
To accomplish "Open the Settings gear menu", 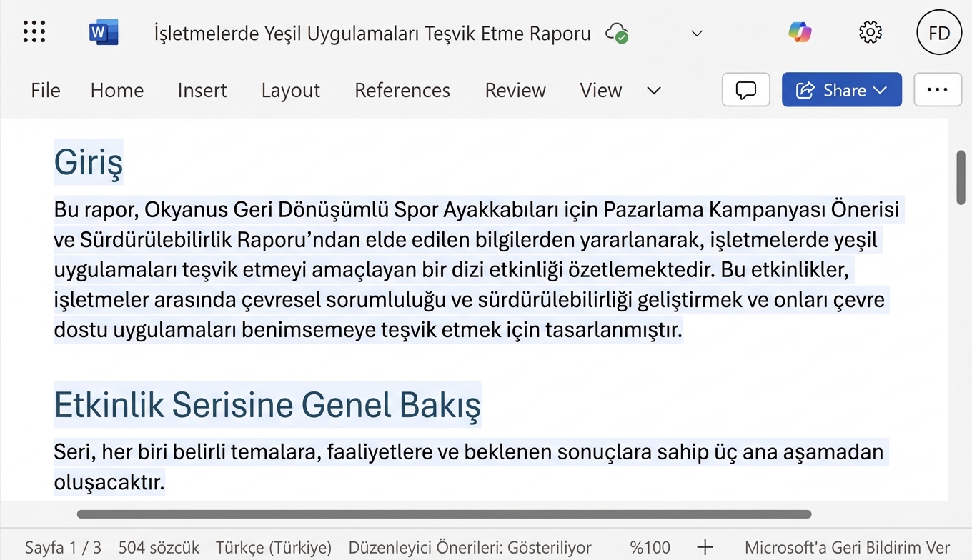I will (870, 32).
